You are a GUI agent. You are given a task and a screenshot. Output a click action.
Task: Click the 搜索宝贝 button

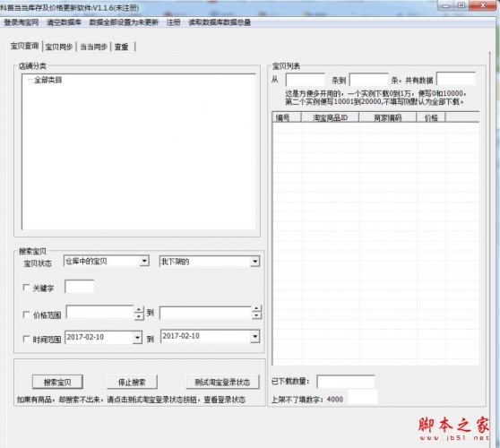57,382
